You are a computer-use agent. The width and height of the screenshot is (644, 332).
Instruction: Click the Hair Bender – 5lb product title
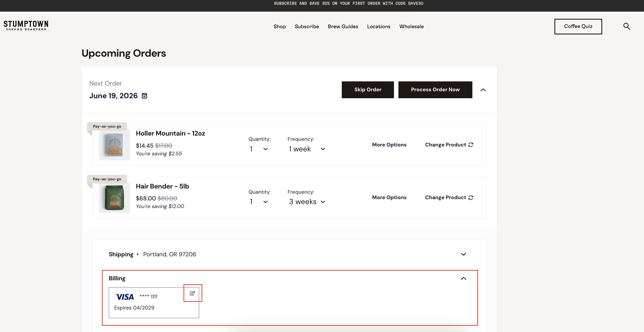(x=162, y=186)
